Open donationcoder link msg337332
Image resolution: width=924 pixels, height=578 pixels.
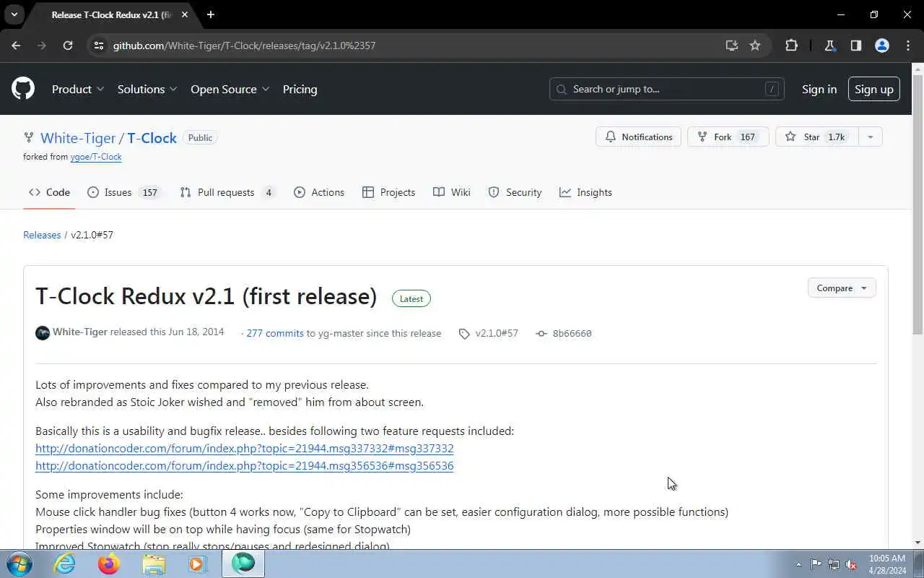pyautogui.click(x=245, y=448)
